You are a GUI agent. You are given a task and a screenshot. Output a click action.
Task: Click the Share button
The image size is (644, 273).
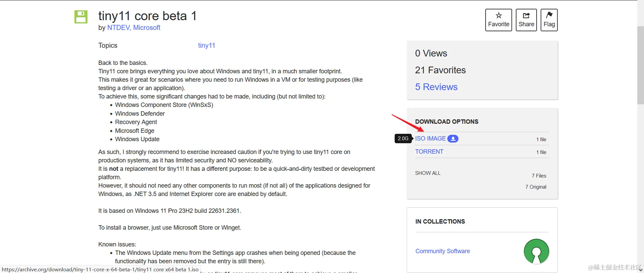coord(526,20)
